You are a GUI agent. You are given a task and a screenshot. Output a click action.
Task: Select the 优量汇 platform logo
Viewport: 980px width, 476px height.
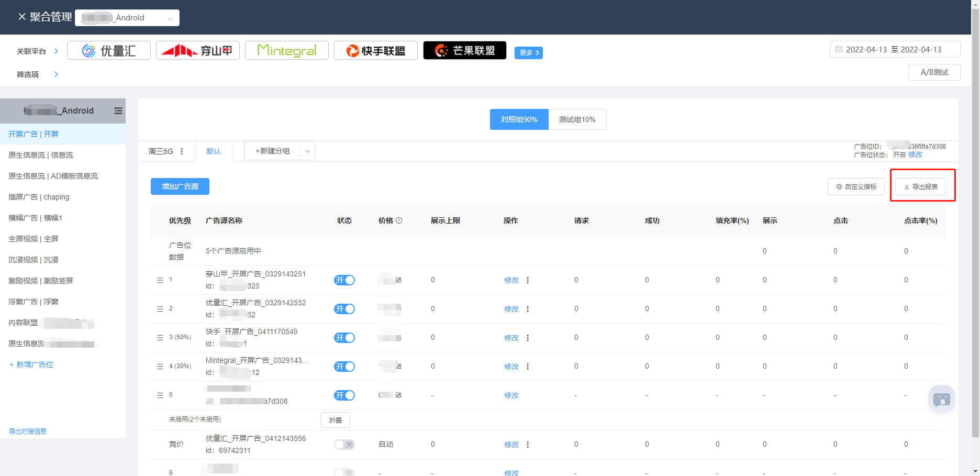(109, 51)
